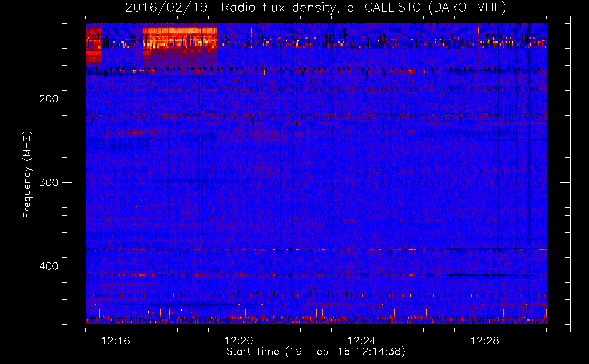
Task: Click the 12:24 time tick label
Action: [362, 341]
